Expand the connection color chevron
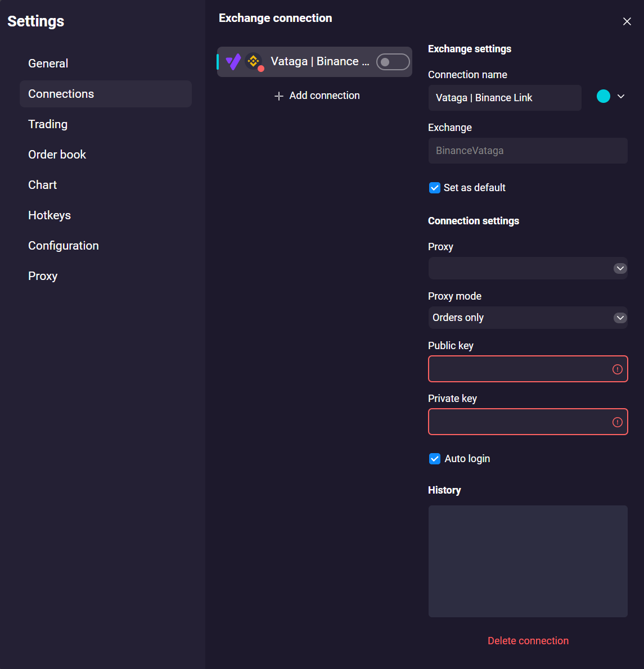The height and width of the screenshot is (669, 644). click(x=621, y=97)
